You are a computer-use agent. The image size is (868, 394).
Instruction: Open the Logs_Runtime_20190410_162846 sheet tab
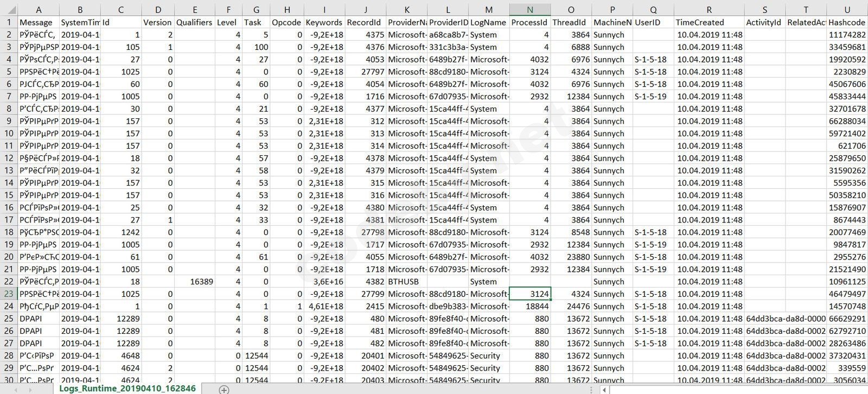coord(127,389)
